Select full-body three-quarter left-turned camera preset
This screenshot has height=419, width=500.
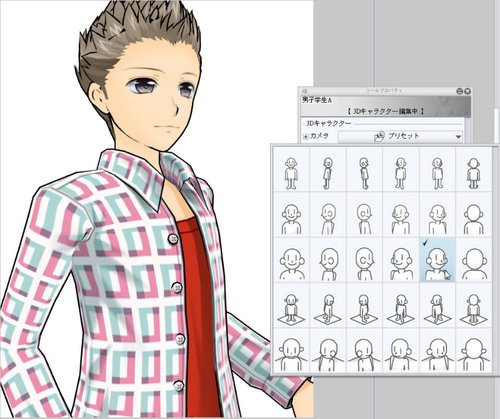click(401, 170)
